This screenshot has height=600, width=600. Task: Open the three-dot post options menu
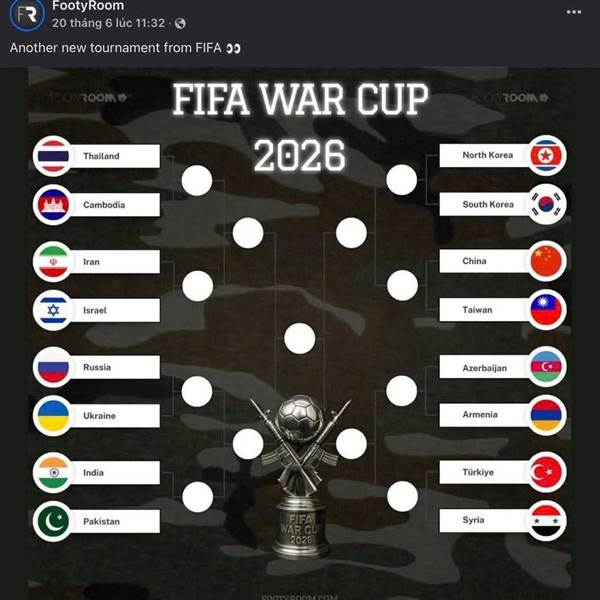(x=574, y=12)
